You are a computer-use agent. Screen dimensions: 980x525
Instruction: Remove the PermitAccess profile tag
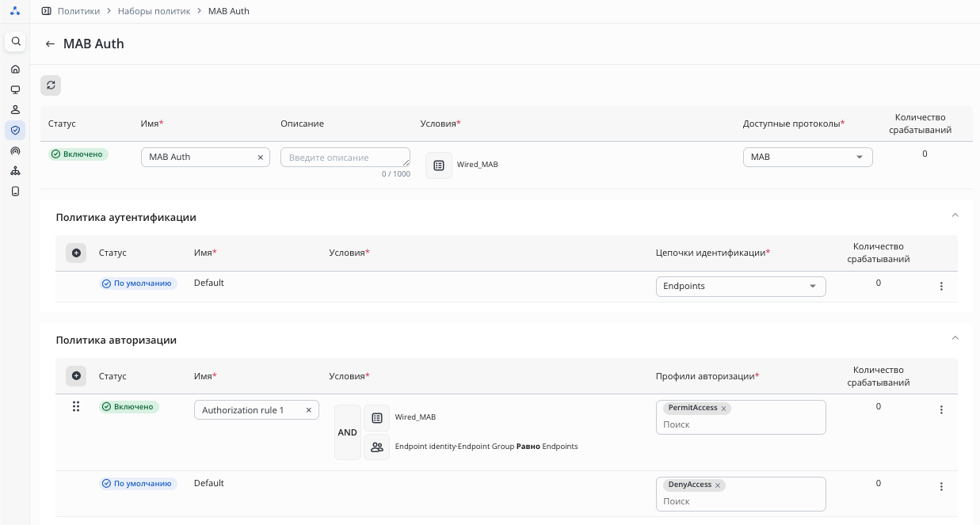[x=723, y=409]
